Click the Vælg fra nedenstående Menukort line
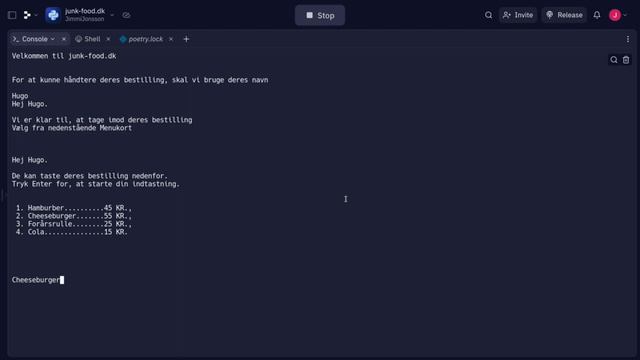 [x=71, y=128]
